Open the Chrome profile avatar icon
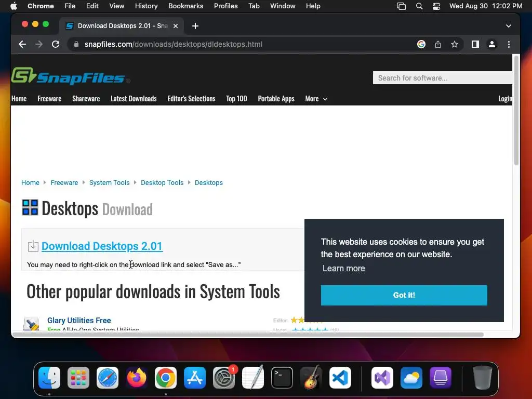 [491, 44]
